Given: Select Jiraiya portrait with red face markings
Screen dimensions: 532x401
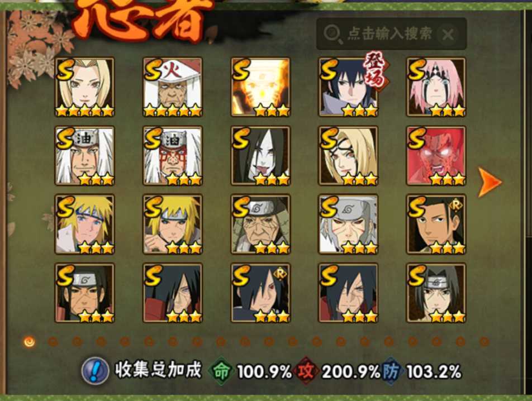Looking at the screenshot, I should [x=173, y=156].
